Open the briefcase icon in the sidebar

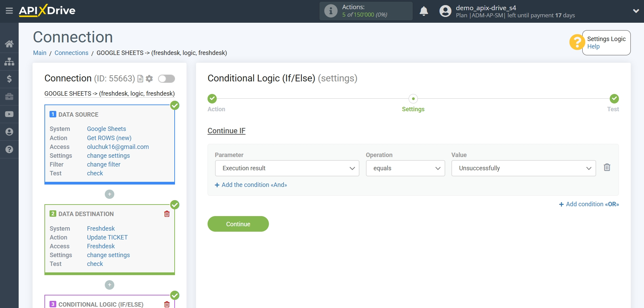click(x=9, y=97)
